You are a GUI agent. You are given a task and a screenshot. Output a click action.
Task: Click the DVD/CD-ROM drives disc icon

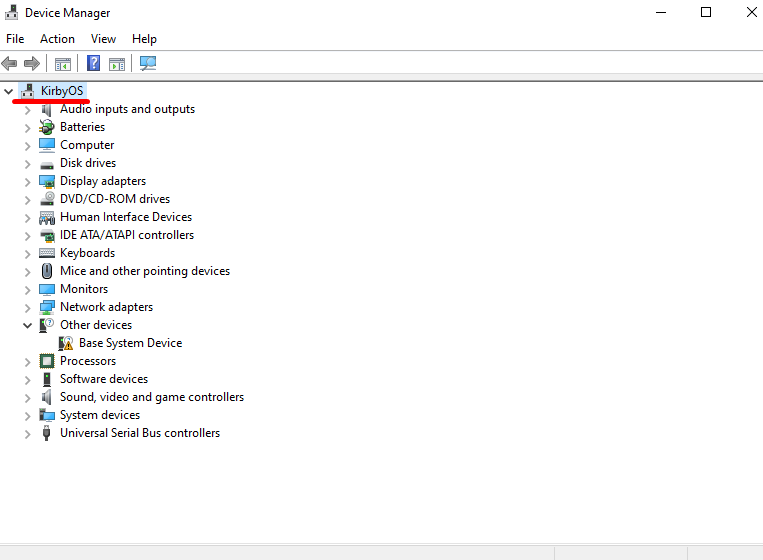point(47,199)
